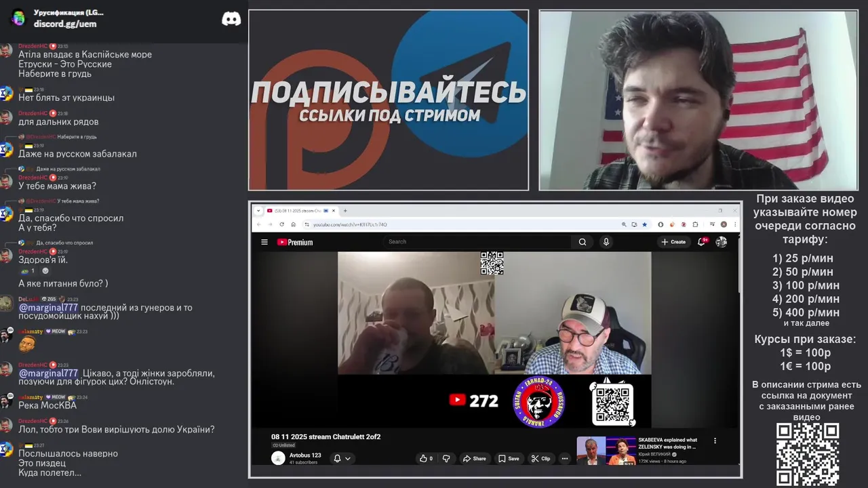Click "Юрий ВЕЛИКИЙ" channel name on recommended video
868x488 pixels.
click(654, 455)
